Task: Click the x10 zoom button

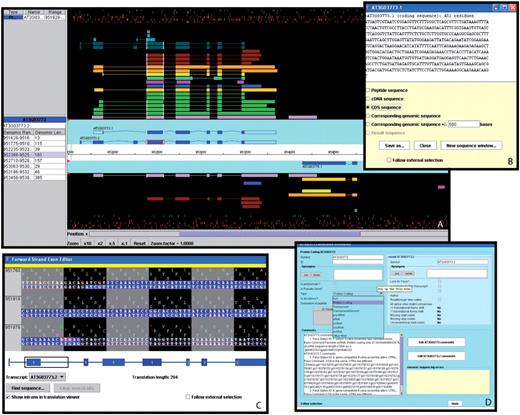Action: 87,243
